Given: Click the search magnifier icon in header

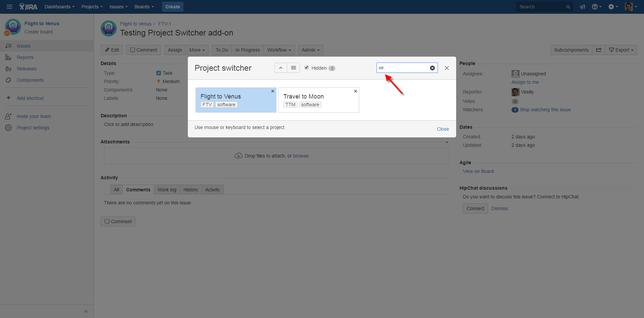Looking at the screenshot, I should click(568, 7).
